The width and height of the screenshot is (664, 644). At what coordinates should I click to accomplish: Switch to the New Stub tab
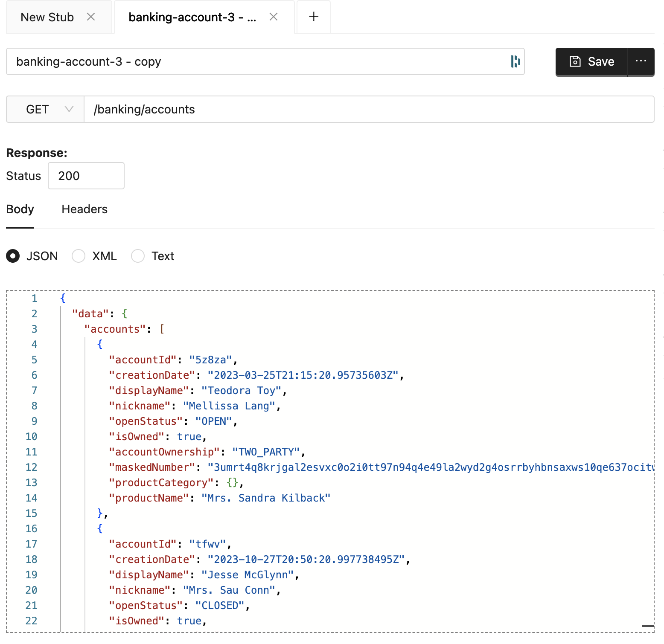tap(47, 17)
